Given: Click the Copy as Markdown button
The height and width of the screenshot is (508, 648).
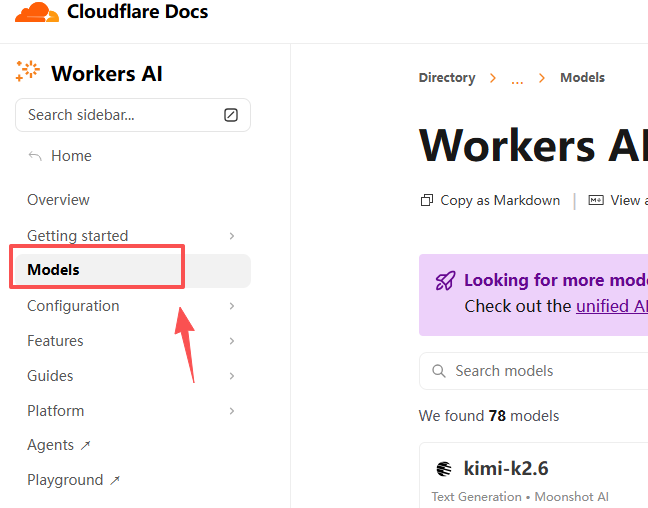Looking at the screenshot, I should pos(490,200).
